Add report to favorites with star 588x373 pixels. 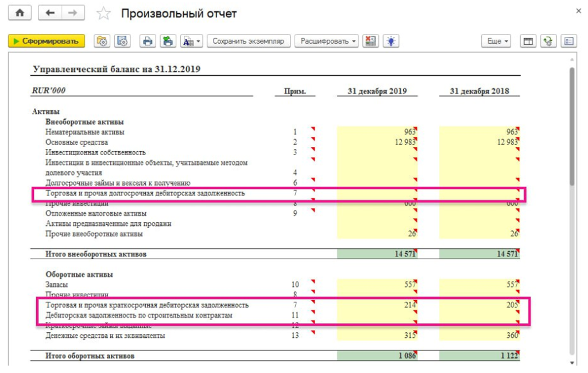point(103,13)
